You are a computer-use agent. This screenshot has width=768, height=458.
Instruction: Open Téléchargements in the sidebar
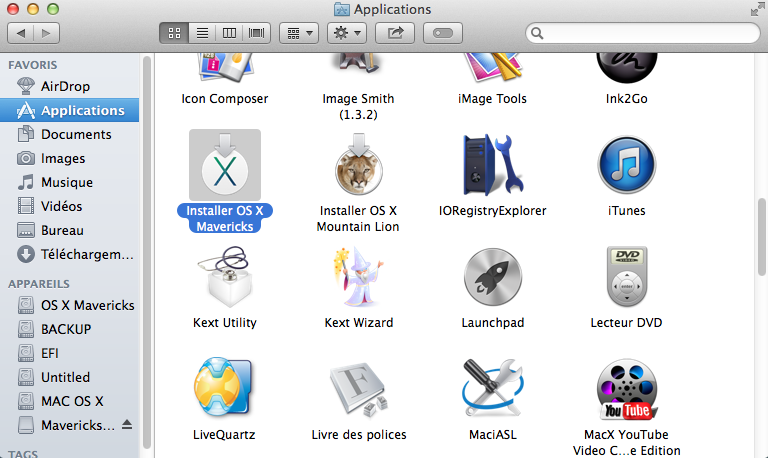(70, 254)
